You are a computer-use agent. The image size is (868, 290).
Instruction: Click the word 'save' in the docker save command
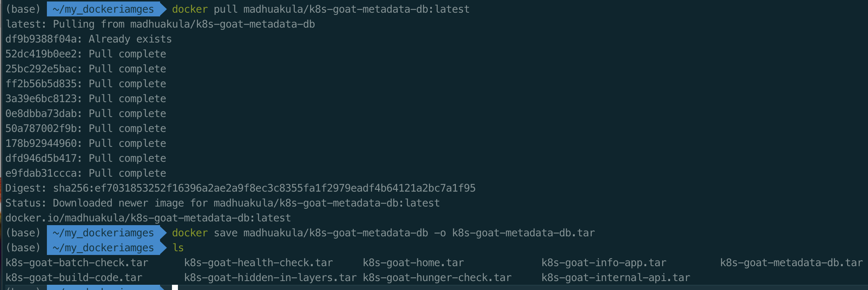click(226, 233)
